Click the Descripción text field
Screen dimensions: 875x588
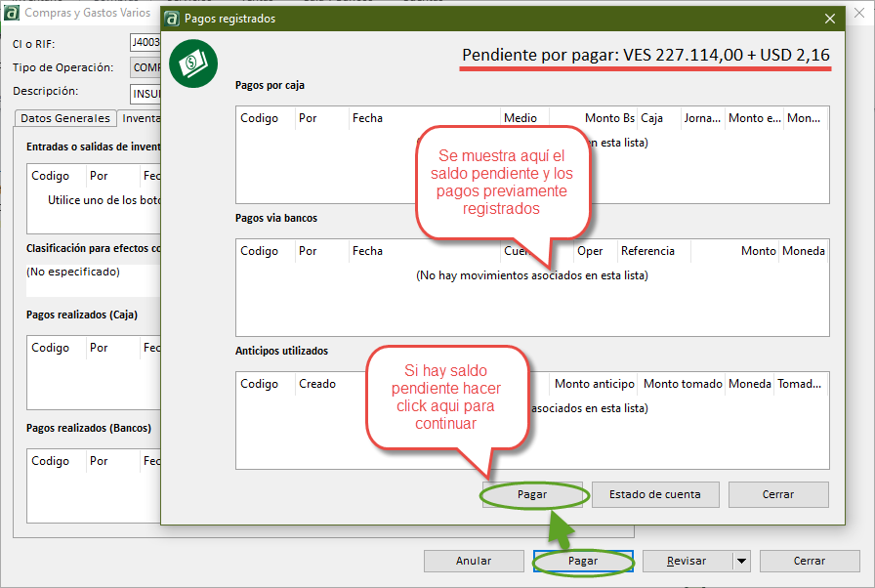[x=145, y=93]
